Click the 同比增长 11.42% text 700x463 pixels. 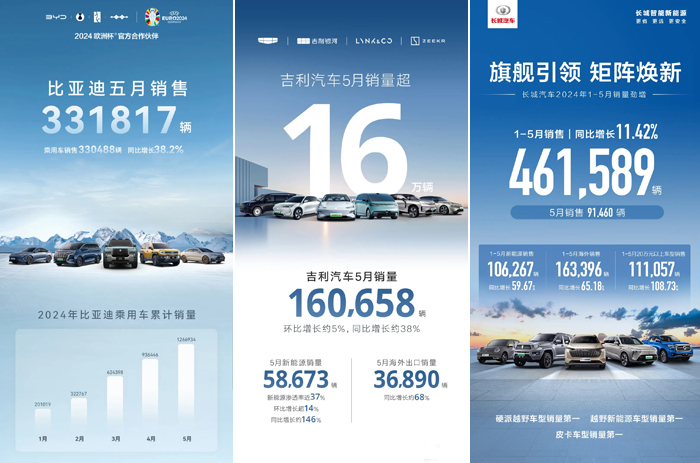[x=617, y=133]
